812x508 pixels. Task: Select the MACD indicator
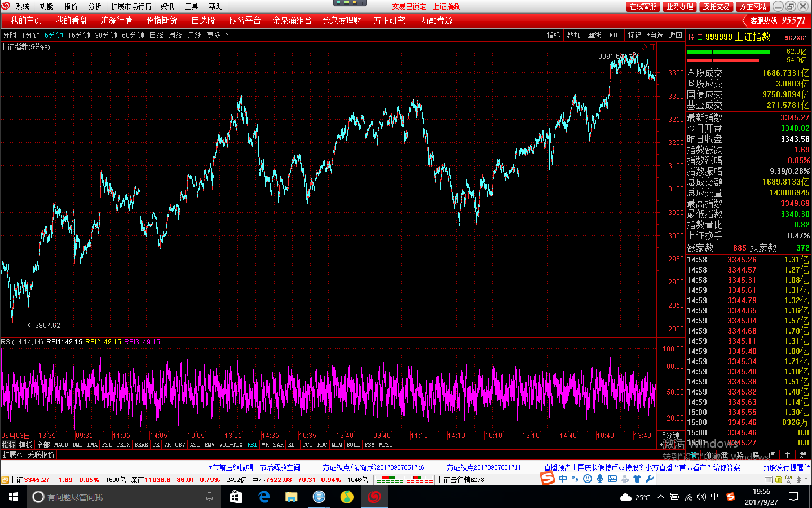click(61, 445)
